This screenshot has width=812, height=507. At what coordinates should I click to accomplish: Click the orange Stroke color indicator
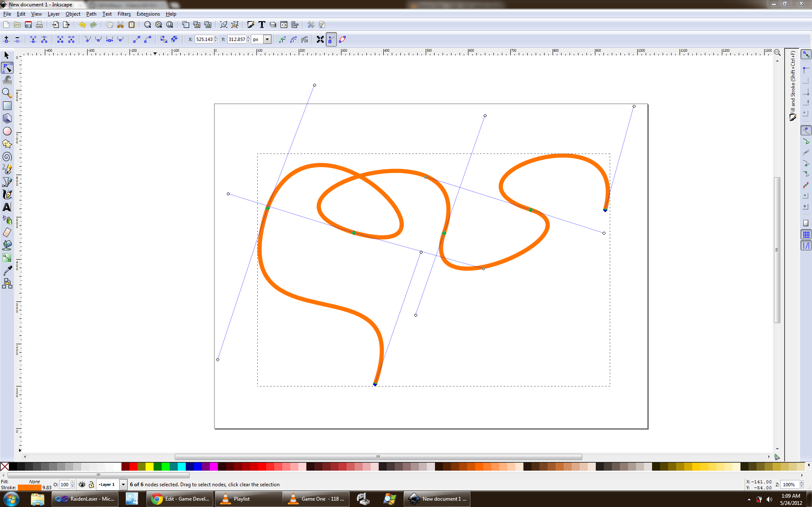pos(29,488)
